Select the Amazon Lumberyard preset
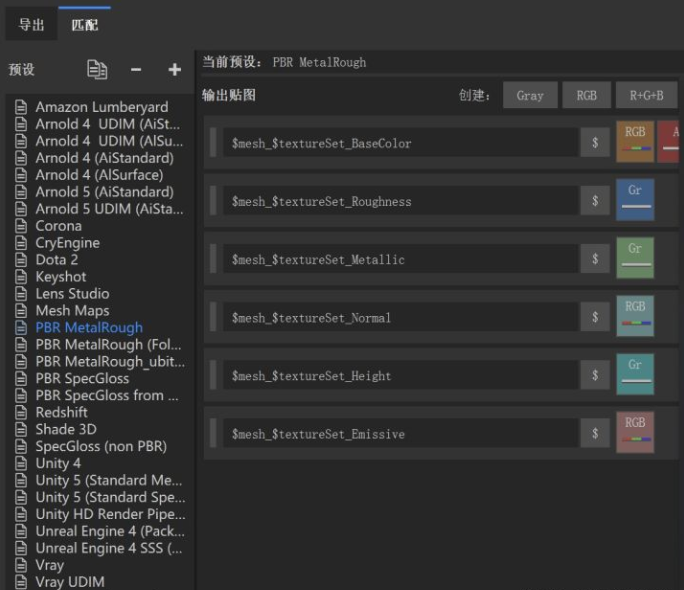This screenshot has height=590, width=684. pos(102,107)
